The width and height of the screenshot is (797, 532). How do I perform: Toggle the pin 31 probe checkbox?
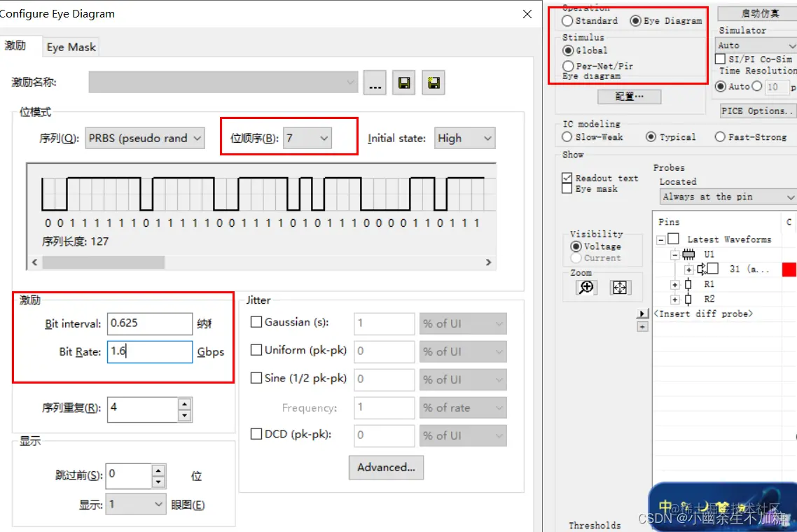(713, 268)
